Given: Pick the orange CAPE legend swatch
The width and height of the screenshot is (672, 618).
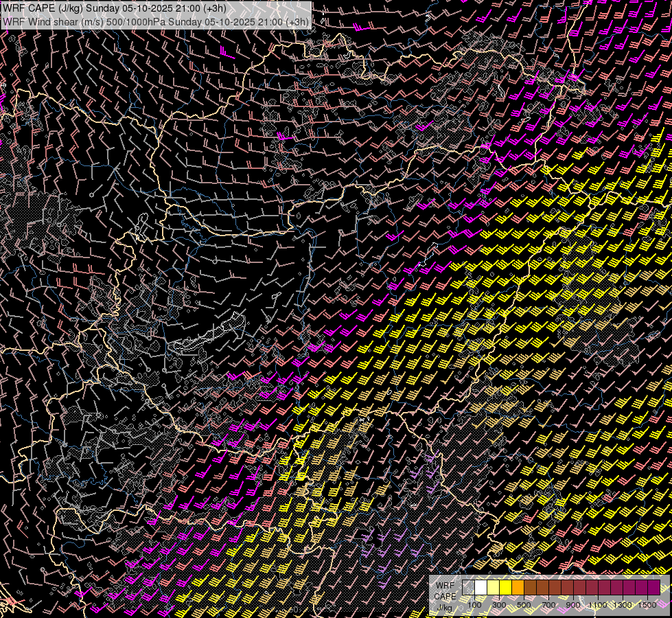Looking at the screenshot, I should [518, 588].
